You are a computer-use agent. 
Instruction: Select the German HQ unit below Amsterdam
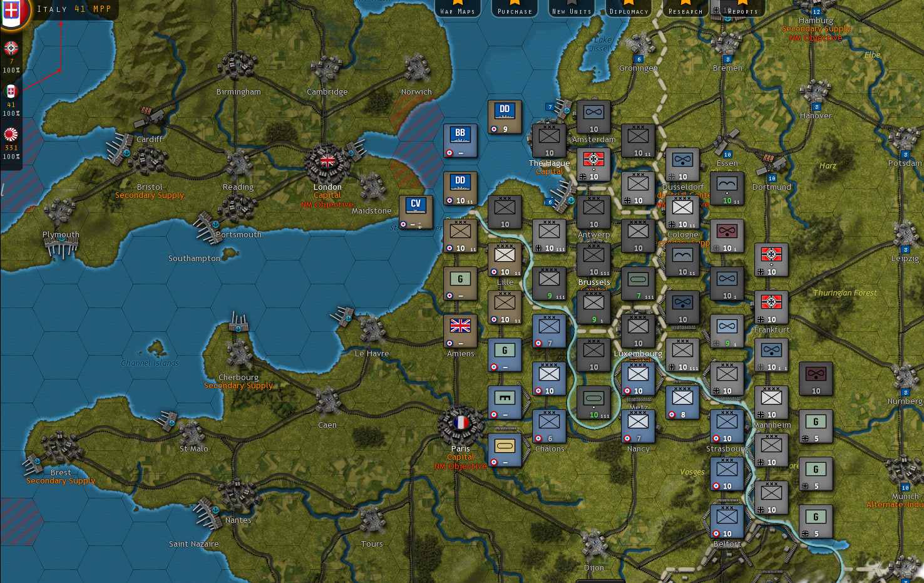(593, 164)
